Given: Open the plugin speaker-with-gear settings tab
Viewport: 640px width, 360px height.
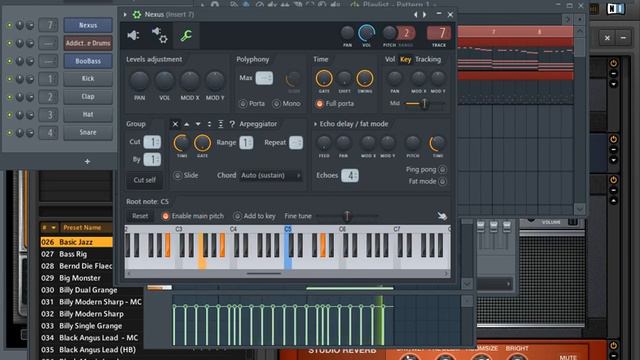Looking at the screenshot, I should (x=159, y=36).
